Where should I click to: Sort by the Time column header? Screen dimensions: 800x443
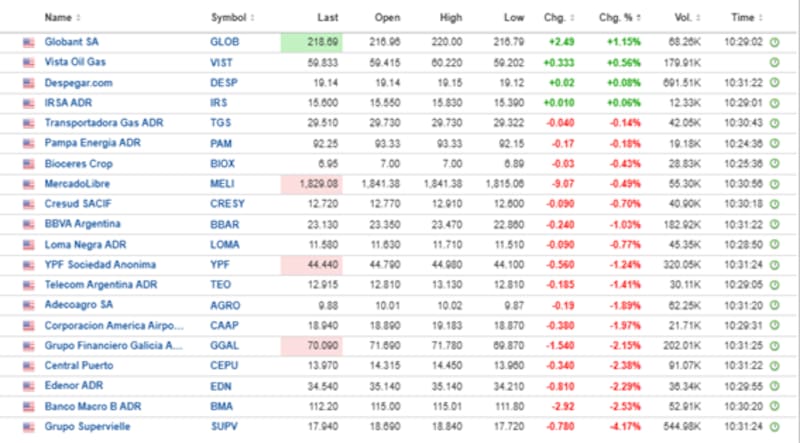tap(744, 17)
